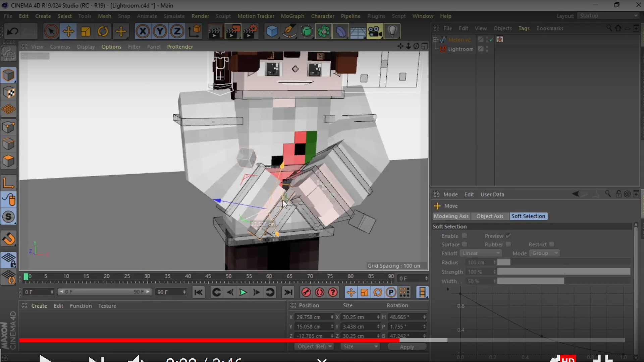The width and height of the screenshot is (644, 362).
Task: Toggle Parameter keyframe channel P icon
Action: [391, 292]
